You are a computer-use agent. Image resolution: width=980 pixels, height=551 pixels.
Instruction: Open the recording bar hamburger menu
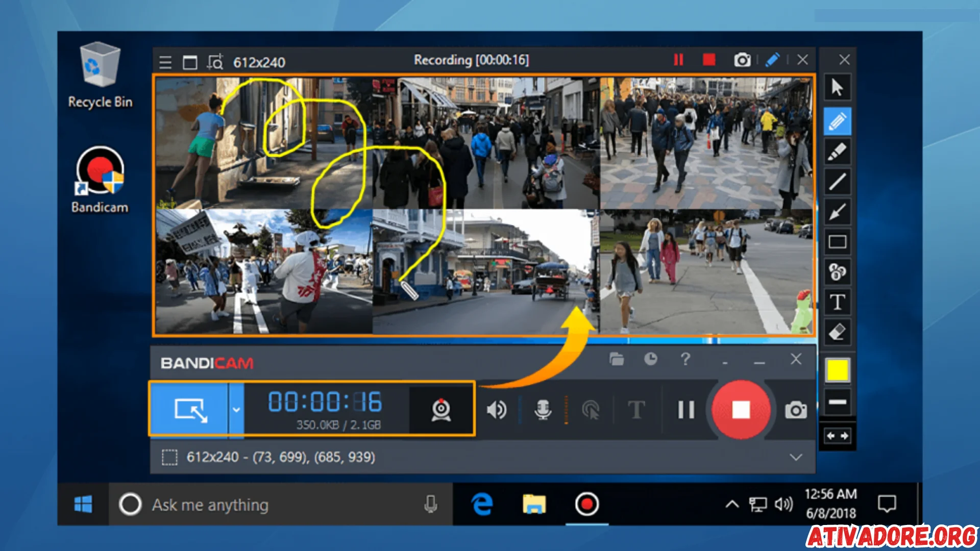click(x=165, y=62)
